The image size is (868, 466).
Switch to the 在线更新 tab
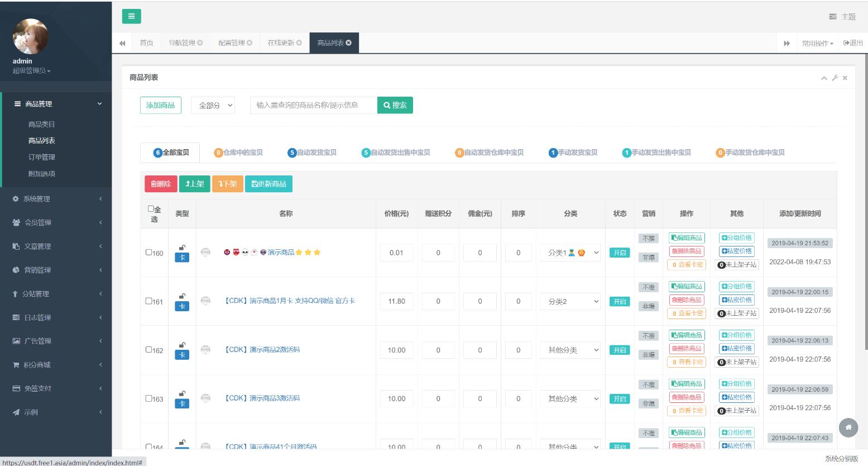[x=281, y=43]
